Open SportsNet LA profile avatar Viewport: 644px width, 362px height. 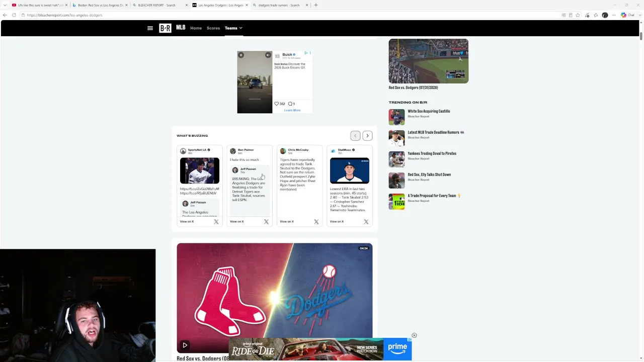[183, 151]
